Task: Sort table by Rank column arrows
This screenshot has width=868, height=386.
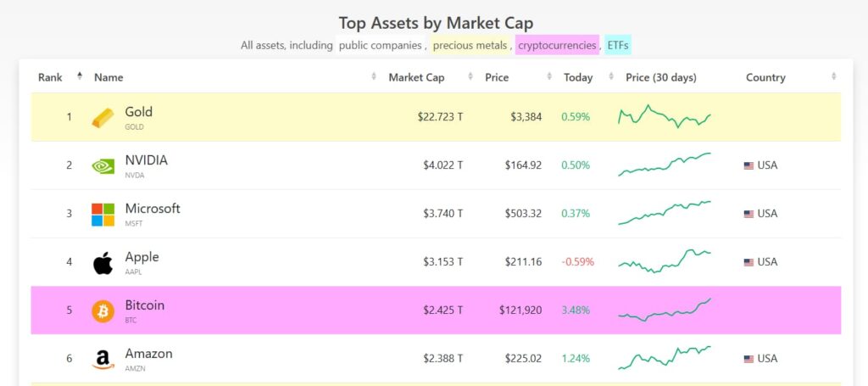Action: (80, 77)
